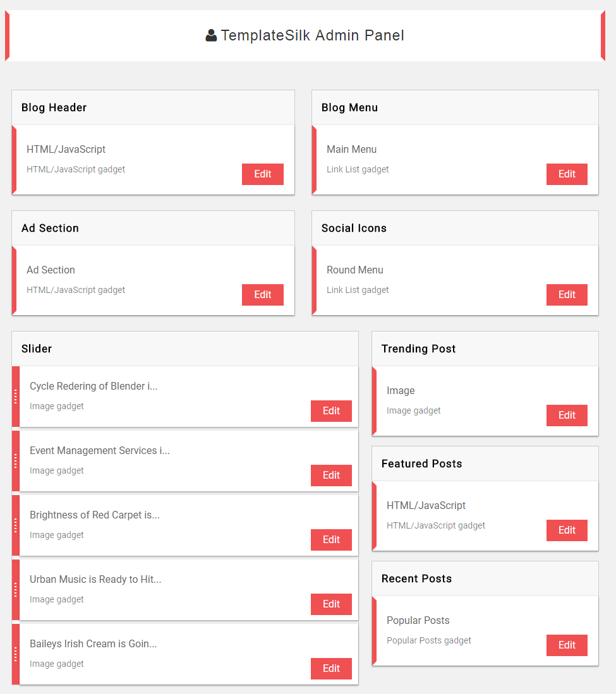Edit the Event Management Services slide

(x=331, y=476)
